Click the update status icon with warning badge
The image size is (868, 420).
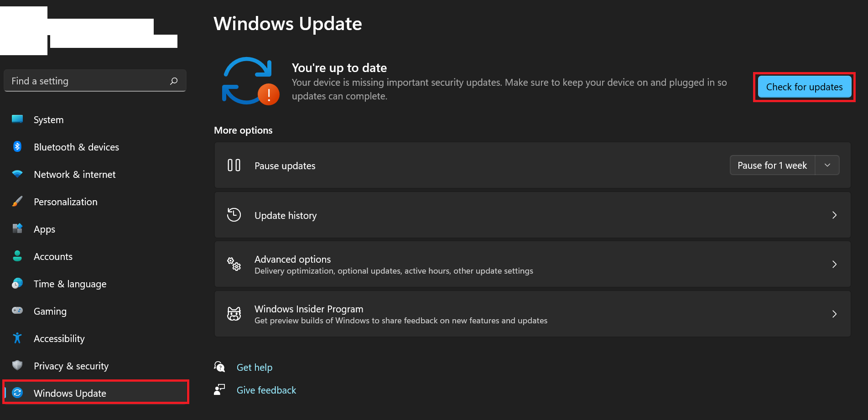click(x=250, y=81)
